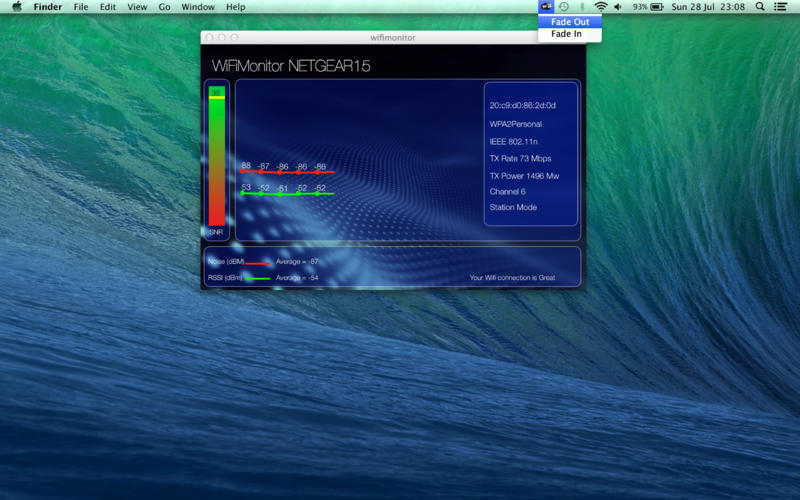
Task: Select Fade Out from the dropdown
Action: coord(570,22)
